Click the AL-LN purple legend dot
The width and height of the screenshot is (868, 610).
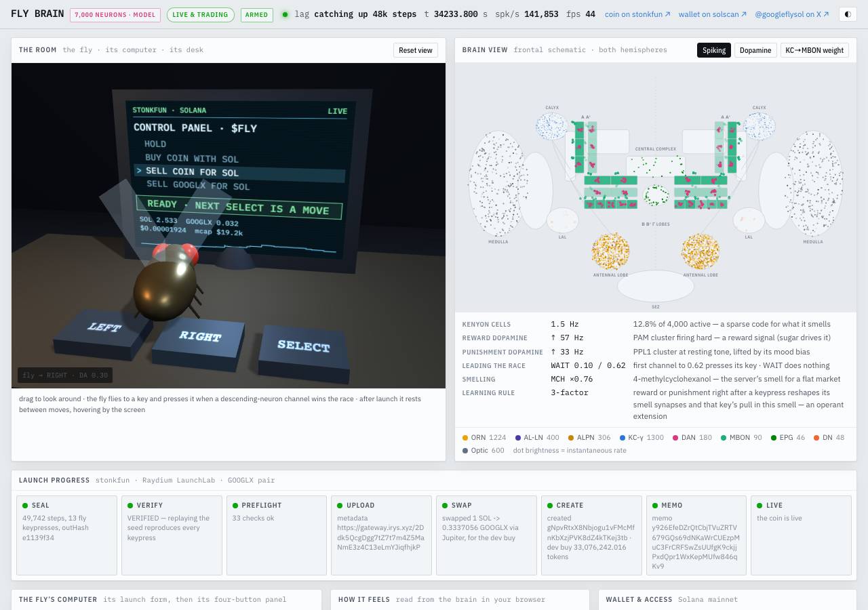[x=518, y=438]
